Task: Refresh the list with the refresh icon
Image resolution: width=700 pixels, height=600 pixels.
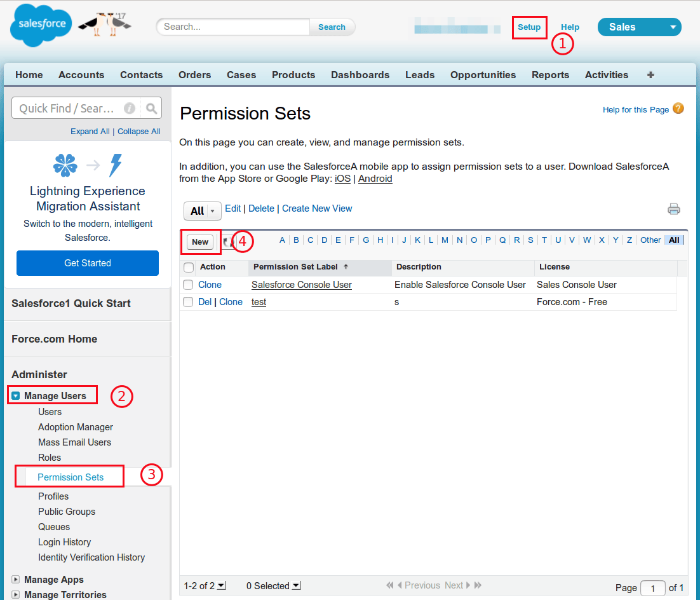Action: coord(228,242)
